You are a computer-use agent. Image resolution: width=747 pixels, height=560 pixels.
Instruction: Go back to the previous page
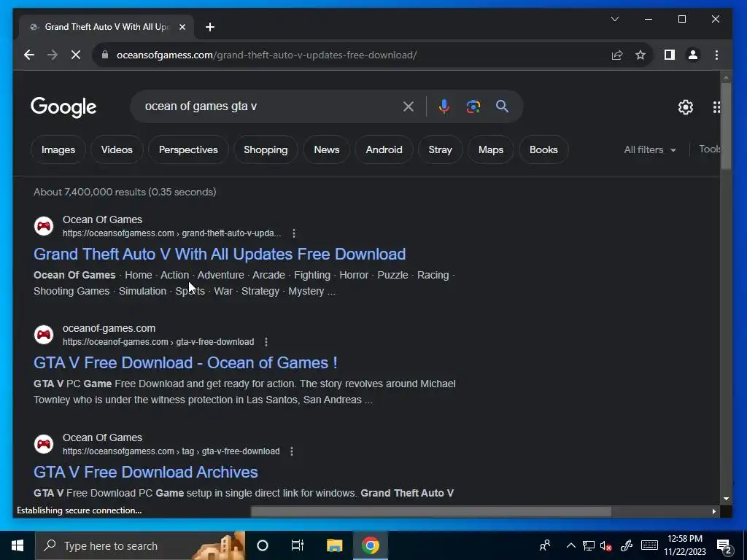coord(29,55)
